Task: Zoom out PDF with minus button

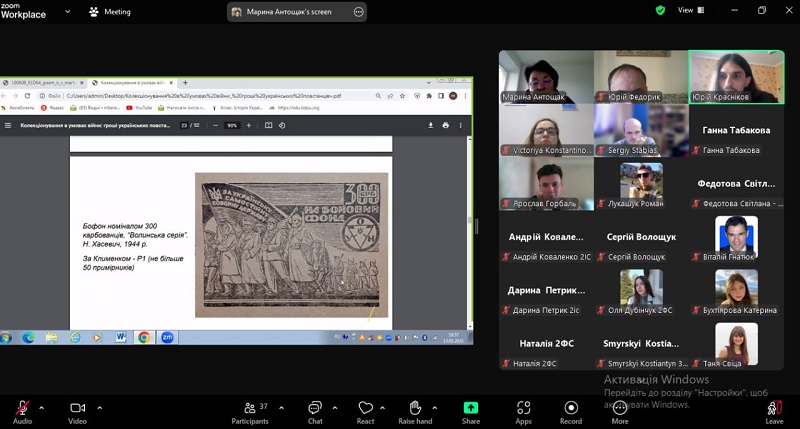Action: [215, 125]
